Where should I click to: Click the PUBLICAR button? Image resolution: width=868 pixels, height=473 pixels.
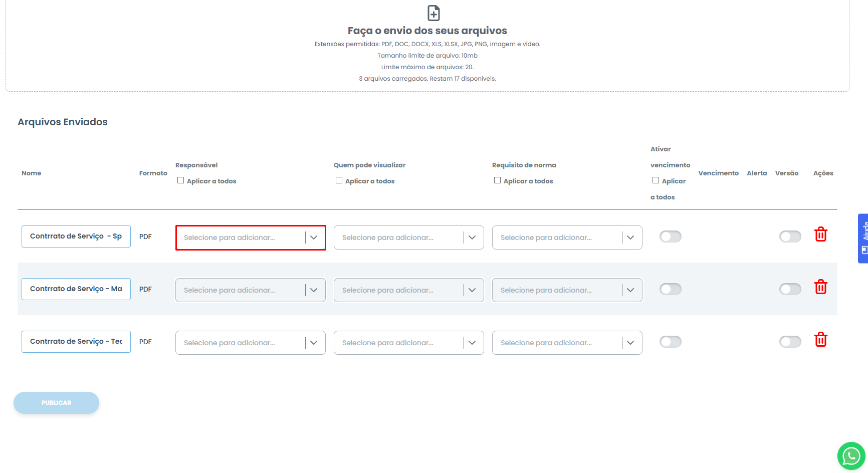(56, 403)
